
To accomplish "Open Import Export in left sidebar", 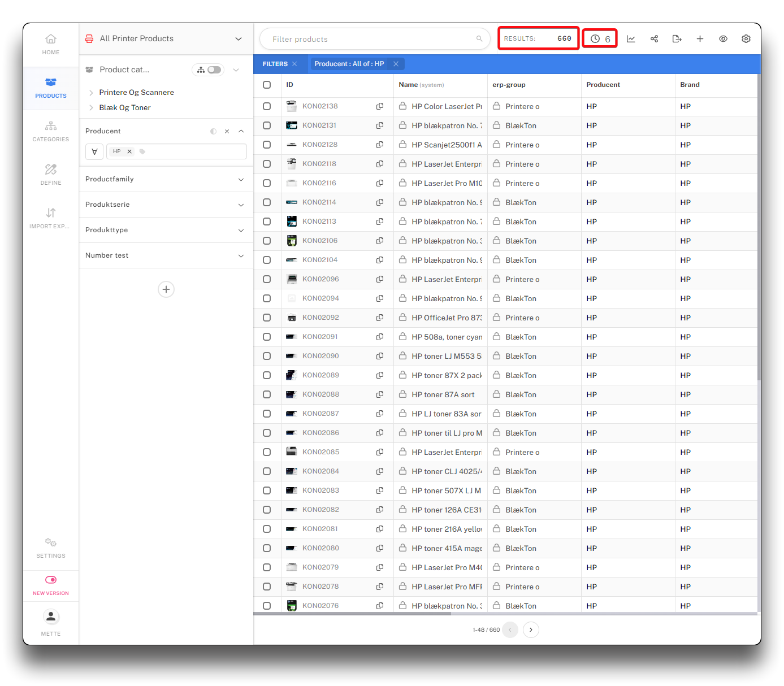I will click(x=51, y=218).
